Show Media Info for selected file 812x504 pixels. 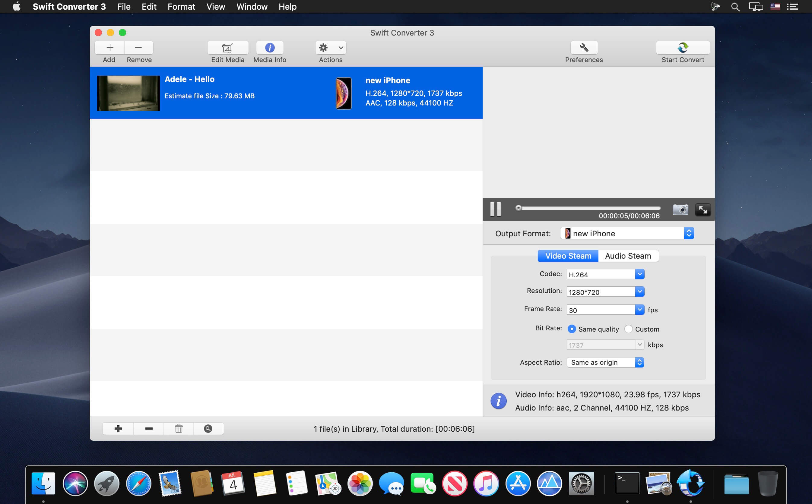[x=270, y=48]
